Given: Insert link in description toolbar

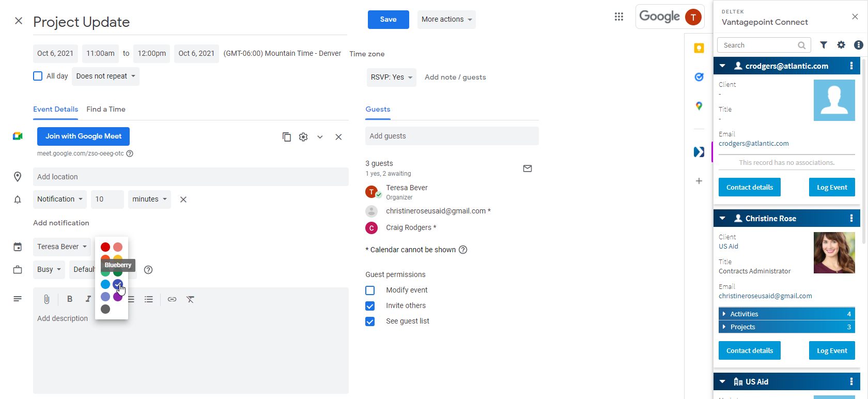Looking at the screenshot, I should [x=172, y=299].
